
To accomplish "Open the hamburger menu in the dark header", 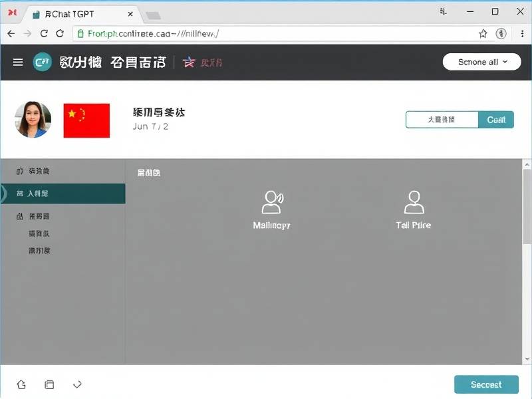I will point(18,63).
